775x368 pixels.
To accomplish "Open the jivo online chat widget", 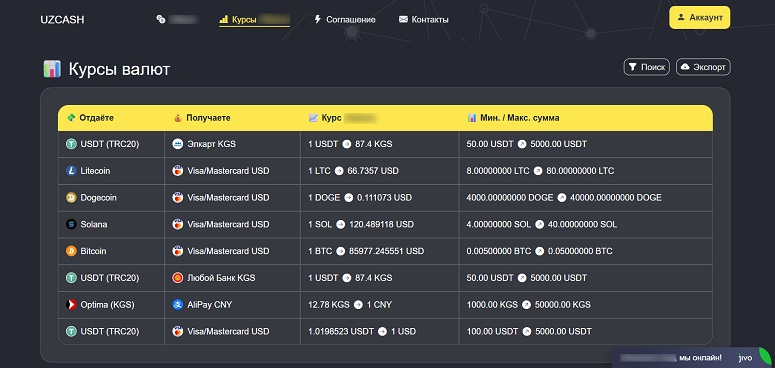I will click(693, 357).
